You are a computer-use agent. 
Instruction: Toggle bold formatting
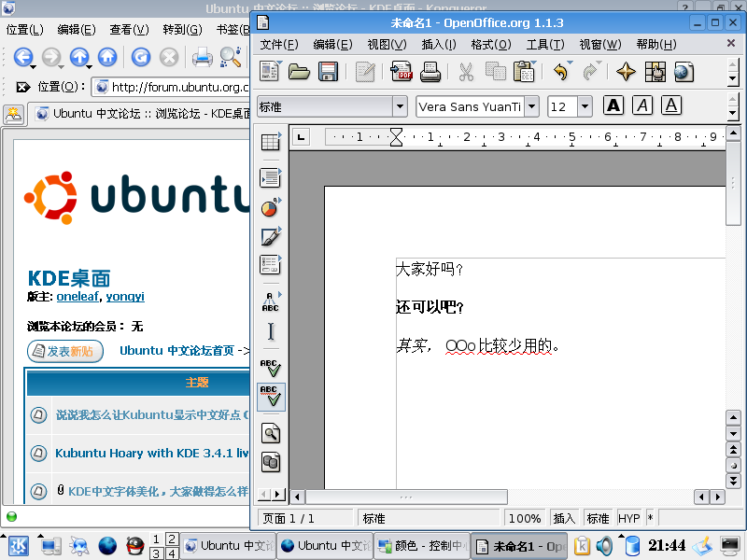613,105
